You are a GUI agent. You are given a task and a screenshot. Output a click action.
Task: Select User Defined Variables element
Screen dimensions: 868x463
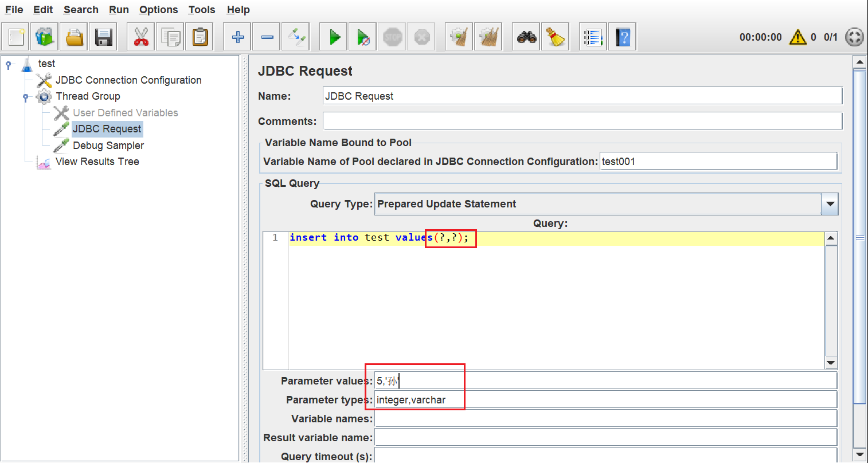point(125,113)
